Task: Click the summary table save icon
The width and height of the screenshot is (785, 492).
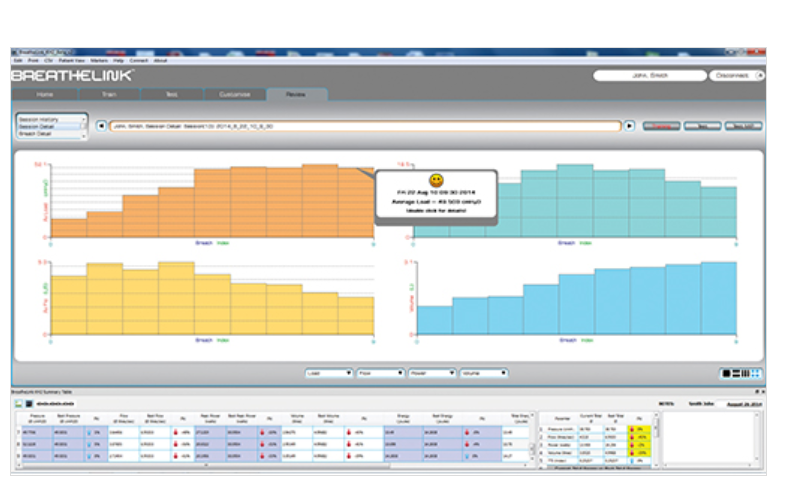Action: pyautogui.click(x=29, y=402)
